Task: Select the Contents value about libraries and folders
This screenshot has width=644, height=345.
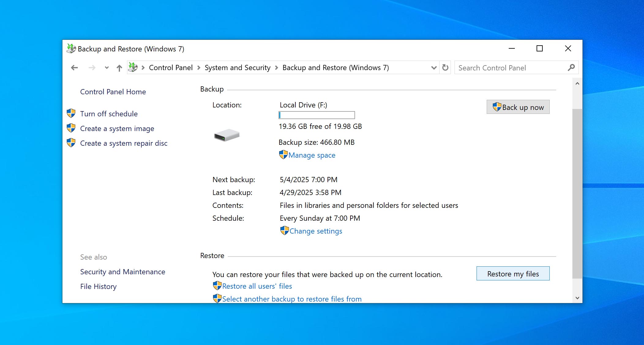Action: pos(369,205)
